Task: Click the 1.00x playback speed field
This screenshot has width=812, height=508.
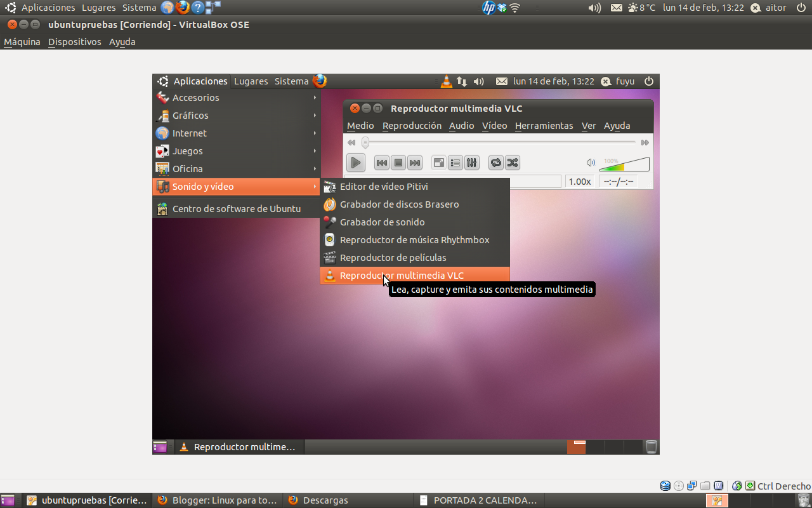Action: (579, 182)
